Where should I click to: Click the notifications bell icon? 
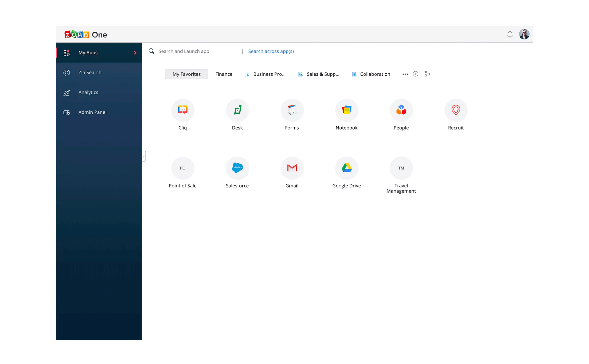point(510,34)
